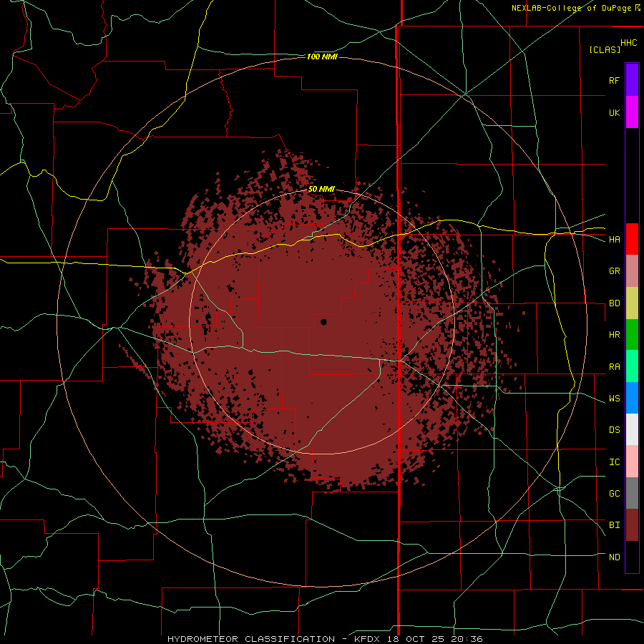Click the gray GC legend color swatch
This screenshot has width=644, height=644.
[x=632, y=493]
